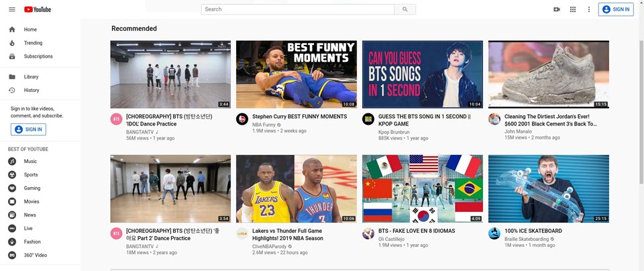Viewport: 644px width, 271px height.
Task: Click SIGN IN button in sidebar
Action: [28, 129]
